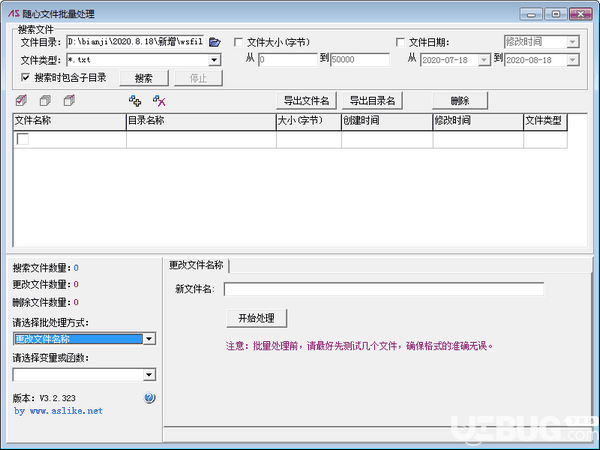
Task: Click the 导出目录名 button
Action: click(x=372, y=101)
